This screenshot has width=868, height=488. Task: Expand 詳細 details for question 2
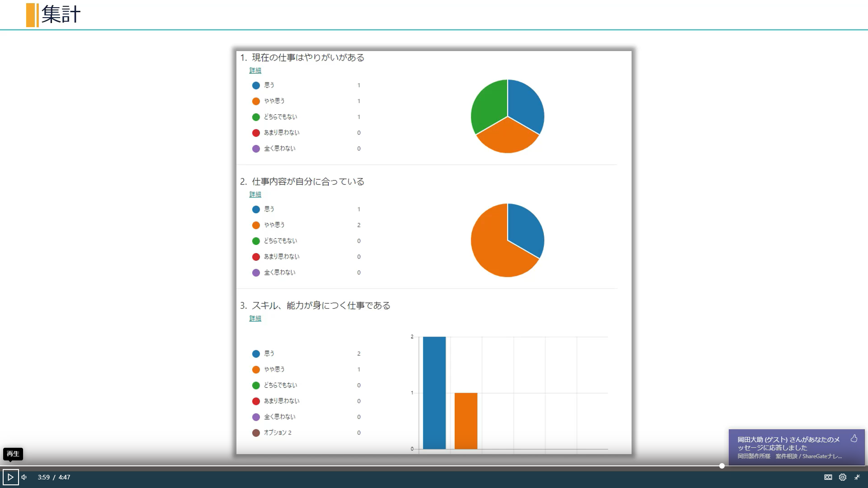pyautogui.click(x=255, y=194)
